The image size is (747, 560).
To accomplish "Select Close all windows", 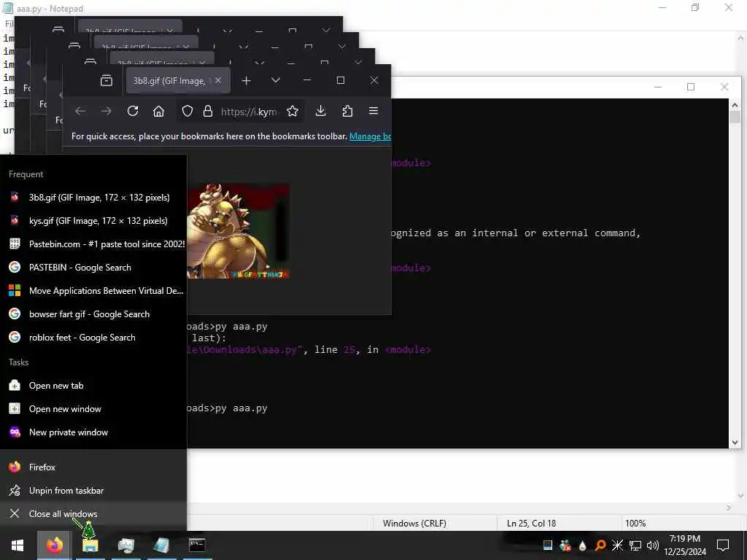I will pos(93,513).
